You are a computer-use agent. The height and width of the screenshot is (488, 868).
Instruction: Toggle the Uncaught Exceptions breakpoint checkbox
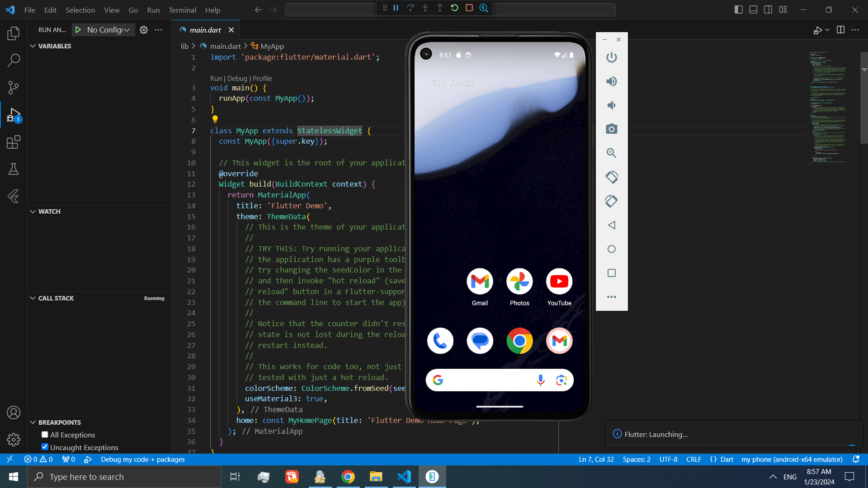tap(45, 447)
